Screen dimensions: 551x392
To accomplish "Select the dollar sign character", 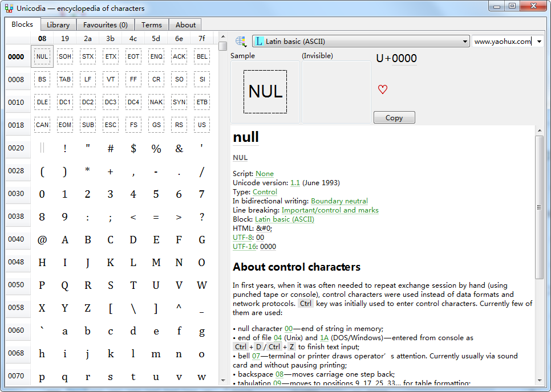I will click(133, 148).
